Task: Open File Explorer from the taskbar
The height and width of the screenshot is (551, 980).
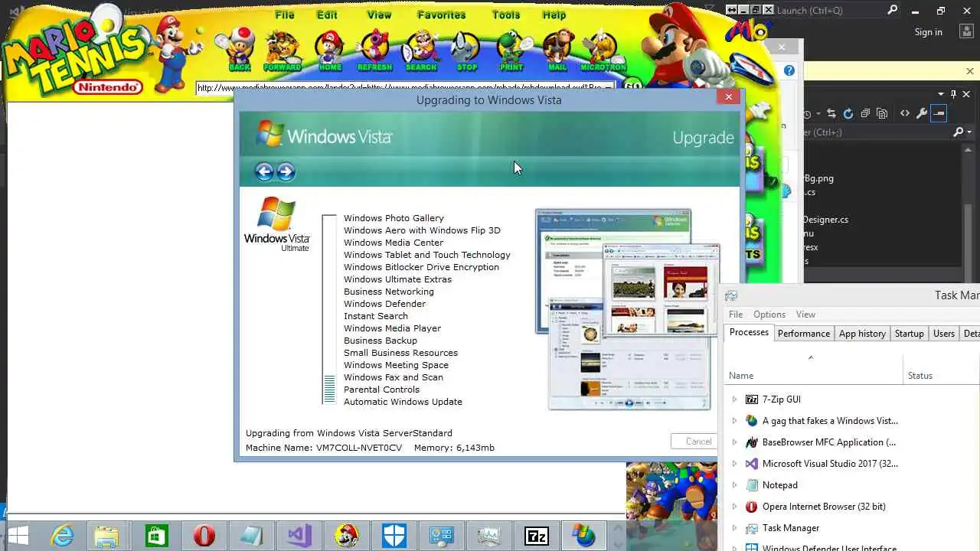Action: pyautogui.click(x=109, y=536)
